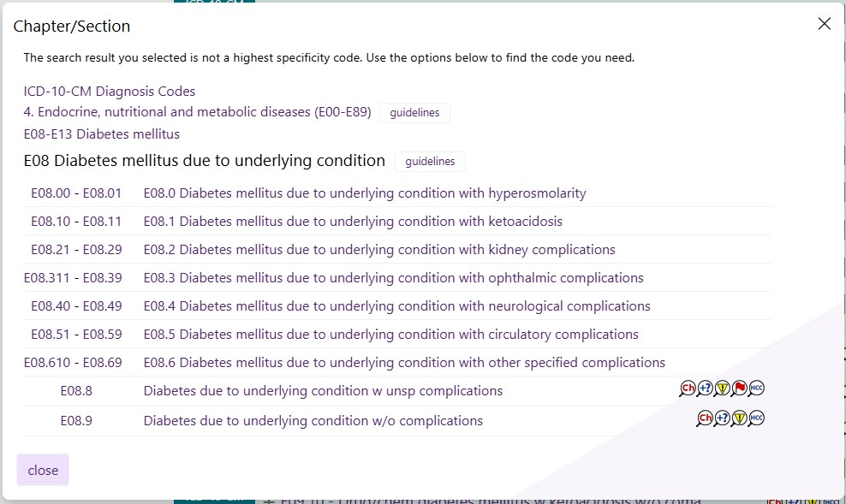Open guidelines for Endocrine chapter E00-E89
Viewport: 846px width, 504px height.
414,113
